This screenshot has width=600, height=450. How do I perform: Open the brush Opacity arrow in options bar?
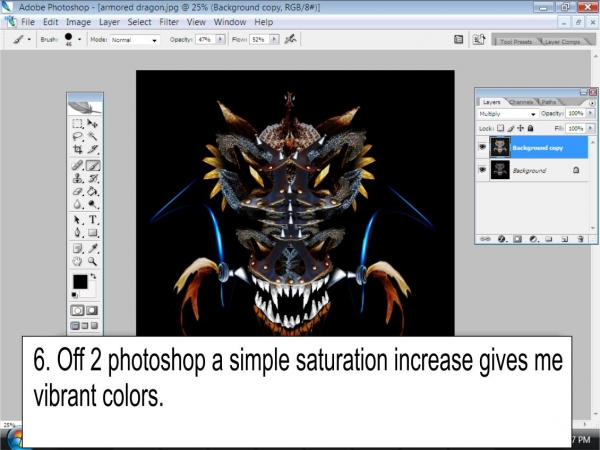click(x=220, y=39)
